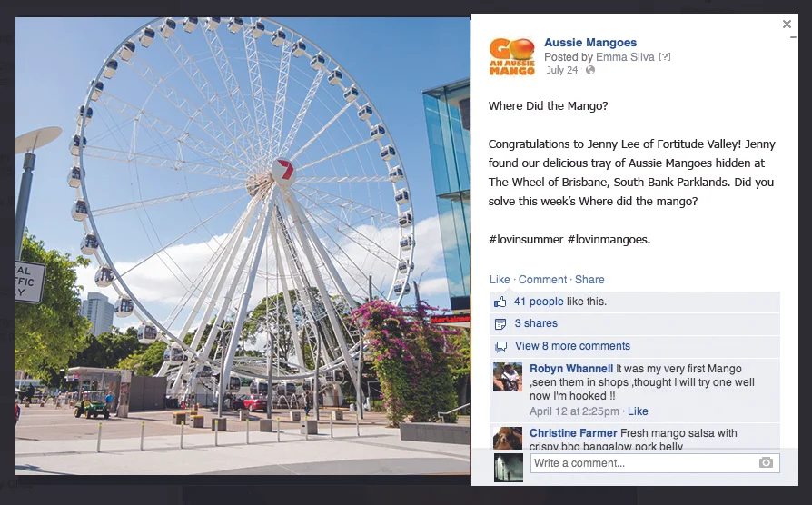Viewport: 812px width, 505px height.
Task: Share this Aussie Mangoes post
Action: point(589,280)
